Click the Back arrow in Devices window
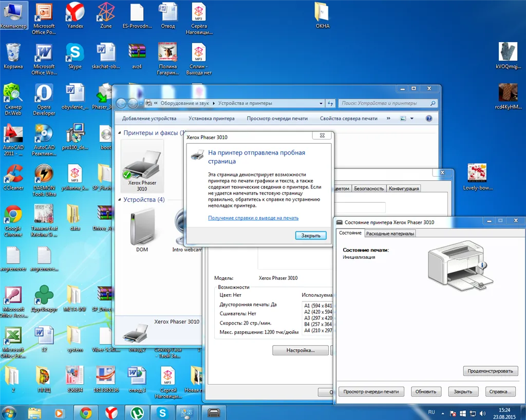Screen dimensions: 526x420 [121, 103]
